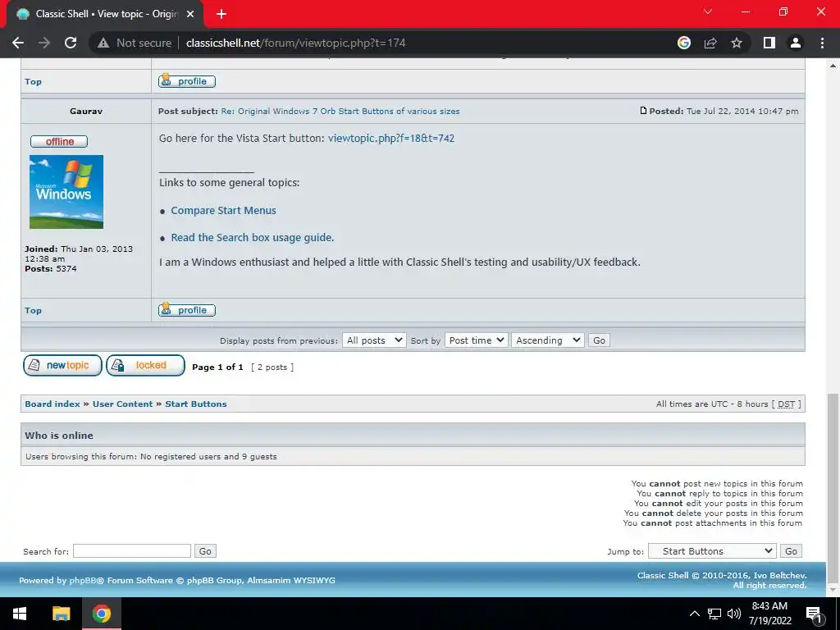The image size is (840, 630).
Task: Click the locked topic button
Action: coord(145,365)
